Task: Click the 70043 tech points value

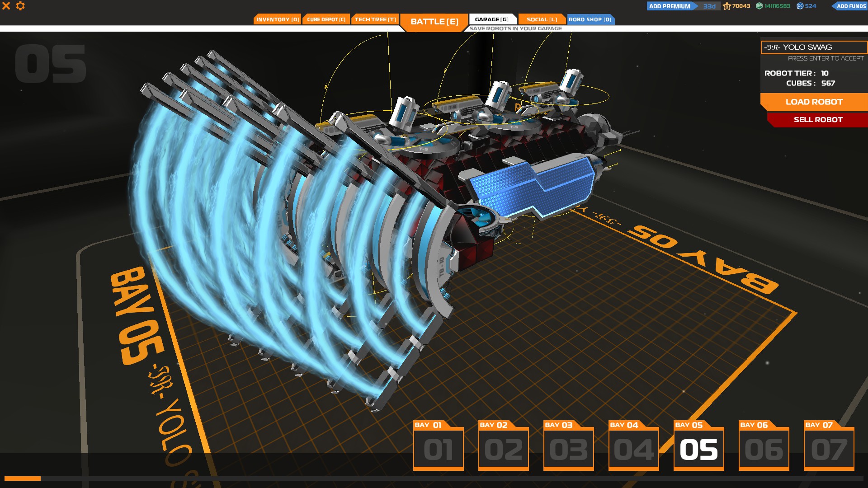Action: pyautogui.click(x=741, y=6)
